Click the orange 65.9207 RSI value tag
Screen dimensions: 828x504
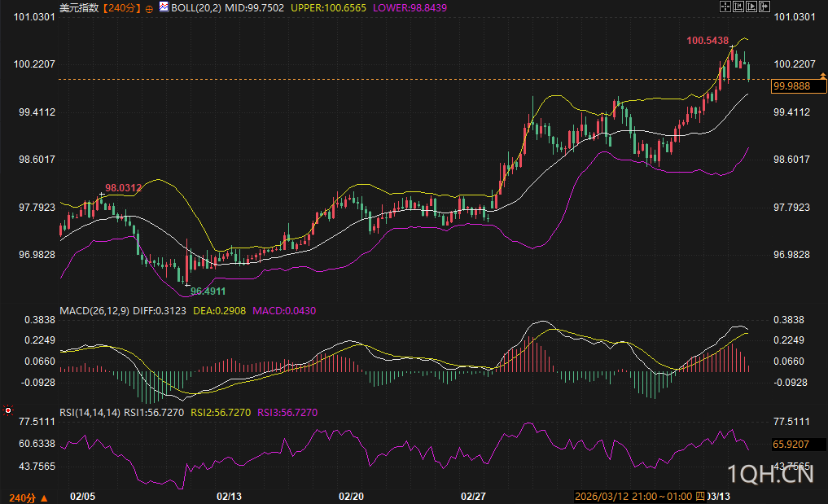pyautogui.click(x=791, y=445)
